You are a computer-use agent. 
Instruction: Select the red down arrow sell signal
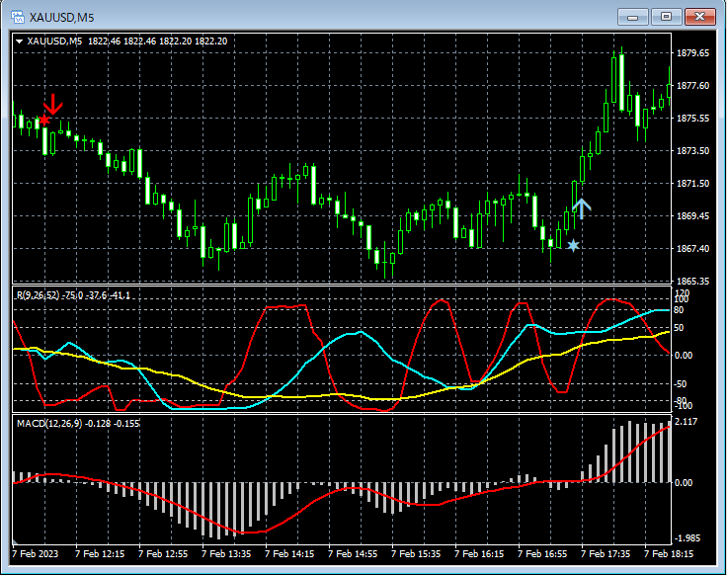[53, 103]
